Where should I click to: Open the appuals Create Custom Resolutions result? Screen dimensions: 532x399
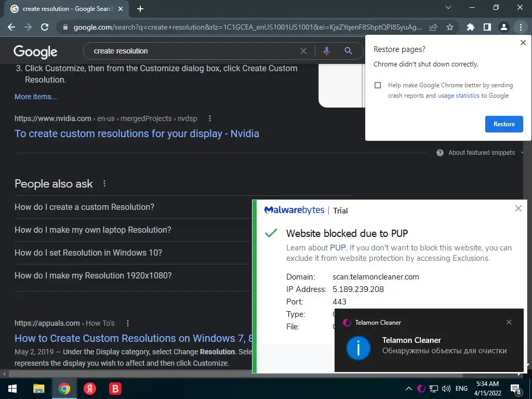click(x=134, y=338)
